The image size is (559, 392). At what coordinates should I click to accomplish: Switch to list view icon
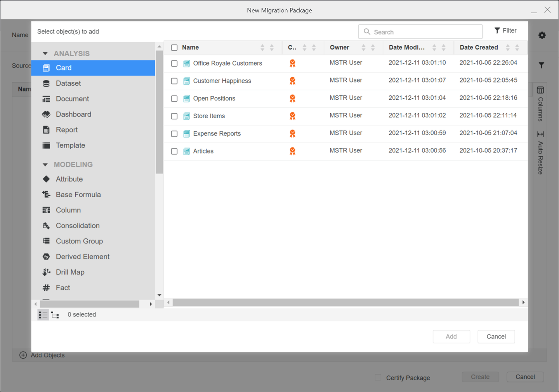pyautogui.click(x=43, y=315)
